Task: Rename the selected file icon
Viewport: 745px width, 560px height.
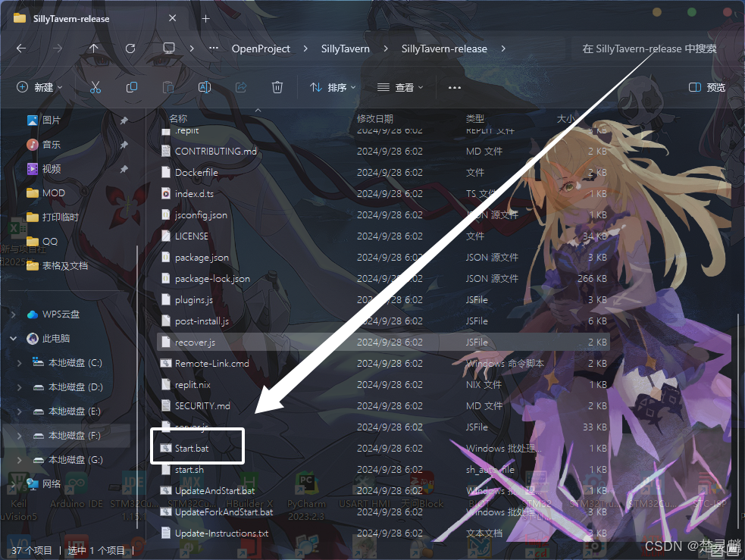Action: [x=205, y=87]
